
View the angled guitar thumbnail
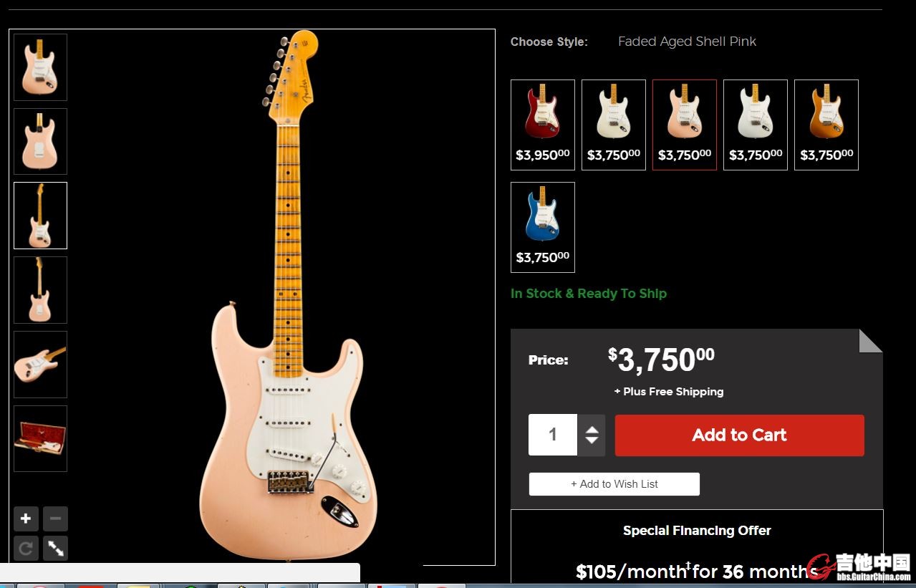pyautogui.click(x=40, y=365)
